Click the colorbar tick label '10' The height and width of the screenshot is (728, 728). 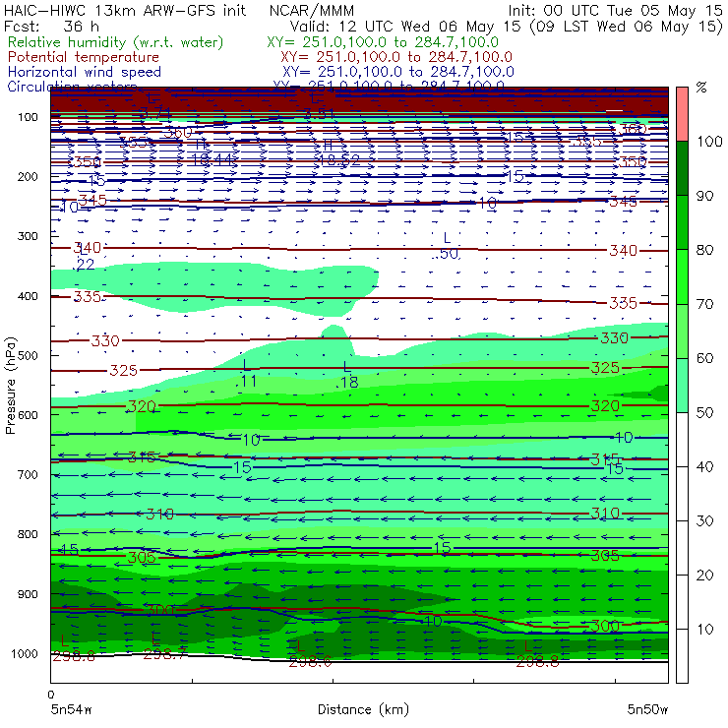(x=704, y=630)
